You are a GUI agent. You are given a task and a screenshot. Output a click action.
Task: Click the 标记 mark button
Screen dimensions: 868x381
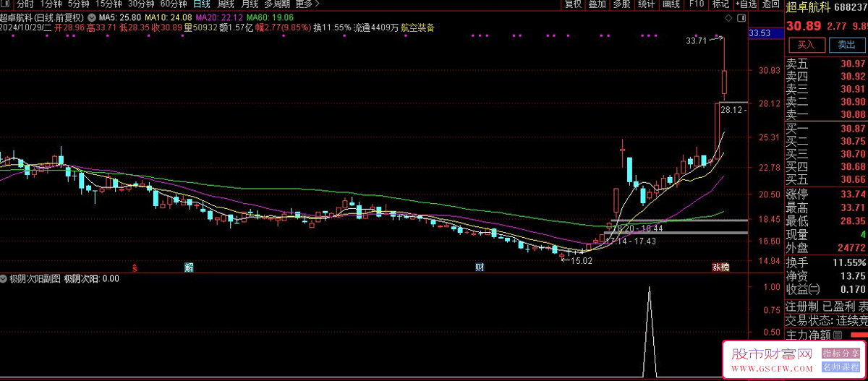click(720, 4)
